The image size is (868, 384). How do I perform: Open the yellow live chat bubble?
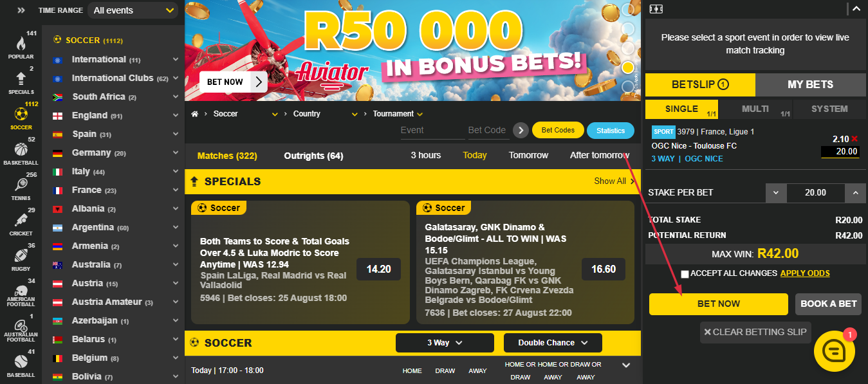[835, 351]
